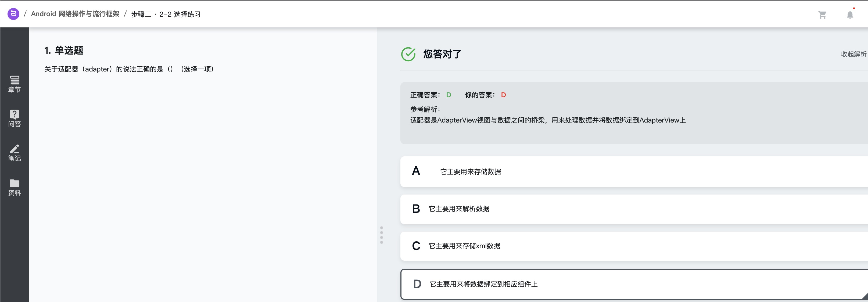
Task: Select option C 它主要用来存储xml数据
Action: pos(634,246)
